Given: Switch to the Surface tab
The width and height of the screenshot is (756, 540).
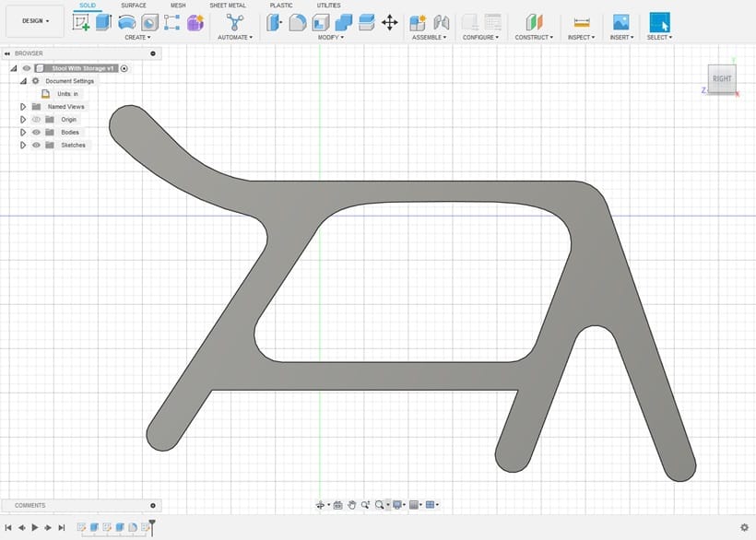Looking at the screenshot, I should (134, 5).
